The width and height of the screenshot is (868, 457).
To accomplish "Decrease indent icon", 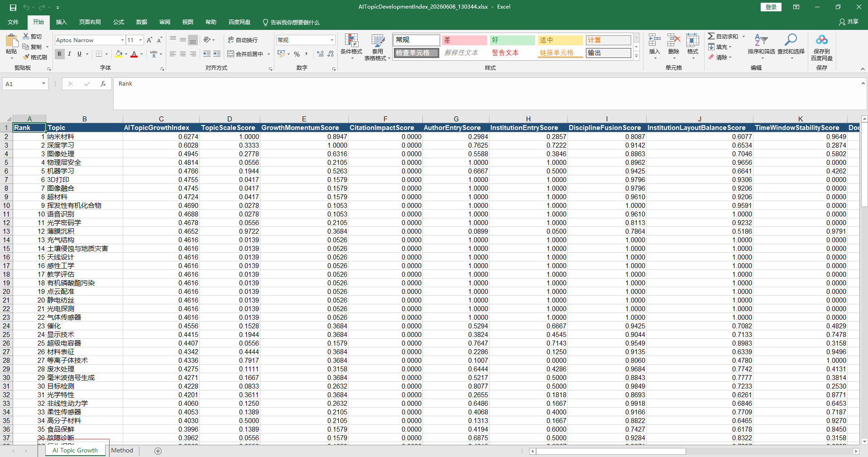I will click(207, 54).
